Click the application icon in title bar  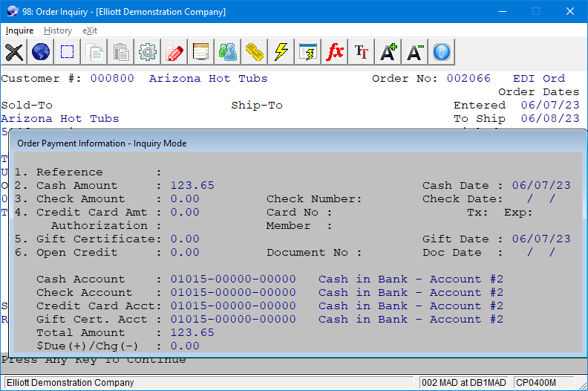(x=12, y=11)
